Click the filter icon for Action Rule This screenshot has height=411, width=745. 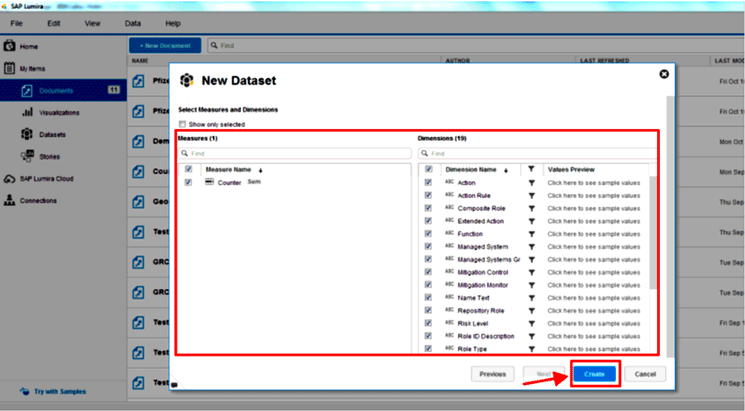point(532,196)
